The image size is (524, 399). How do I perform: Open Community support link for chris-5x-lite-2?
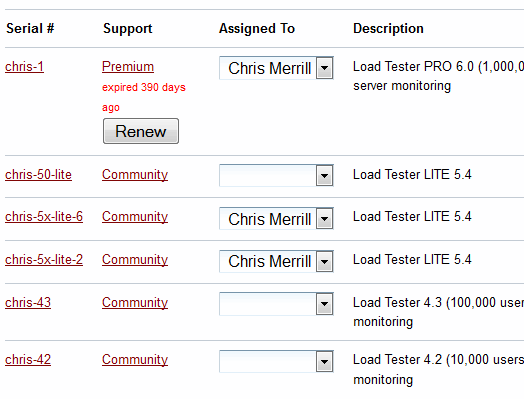135,260
